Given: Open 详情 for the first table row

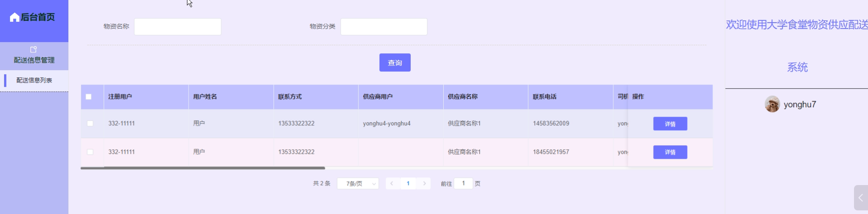Looking at the screenshot, I should click(670, 124).
